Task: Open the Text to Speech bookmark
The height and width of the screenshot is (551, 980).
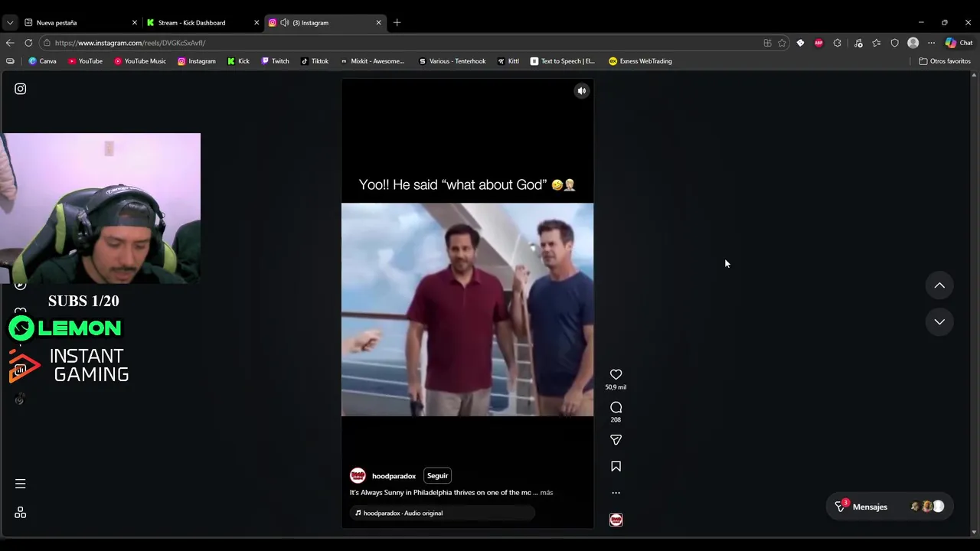Action: (563, 61)
